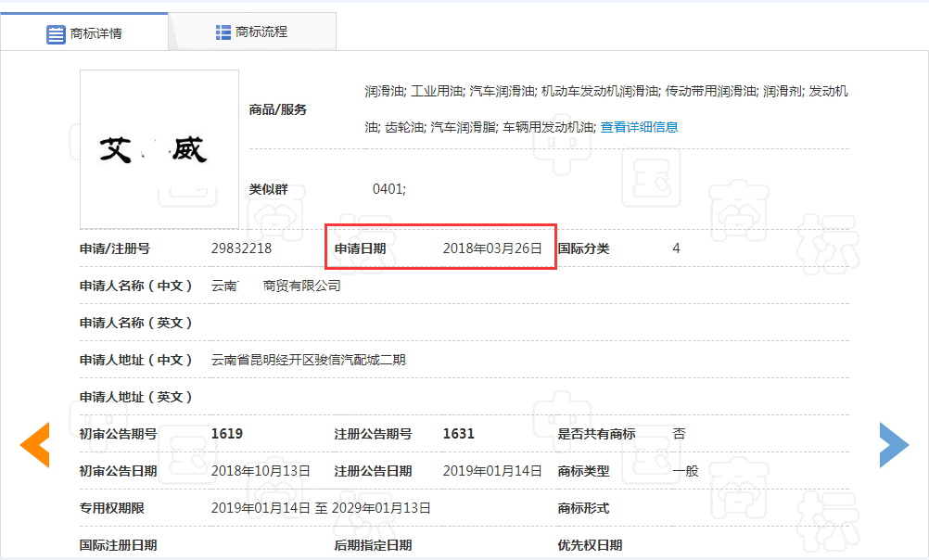Select exclusive right period 2019年01月14日 至 2029年01月13日

pyautogui.click(x=321, y=508)
